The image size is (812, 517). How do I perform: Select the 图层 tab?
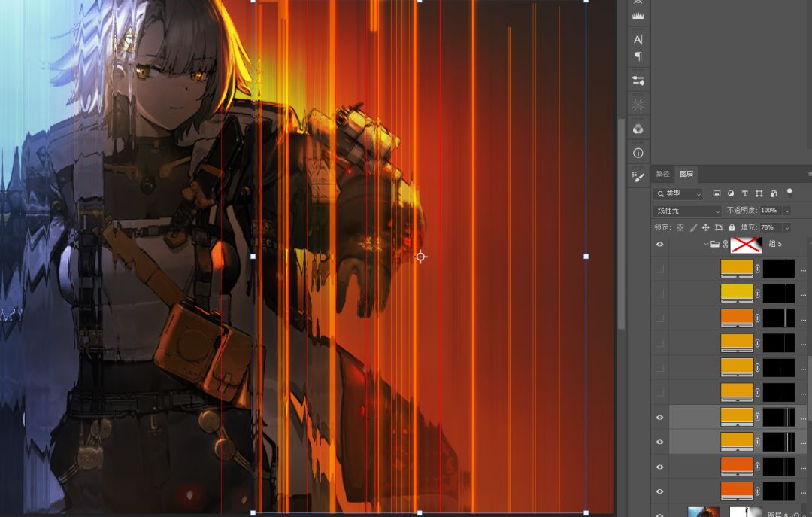click(686, 174)
